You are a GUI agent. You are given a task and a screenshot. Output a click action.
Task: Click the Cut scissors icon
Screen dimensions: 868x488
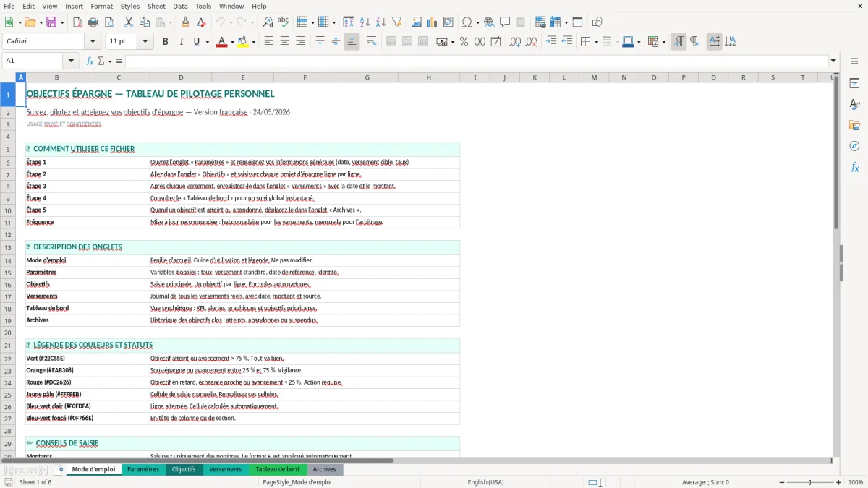pos(129,22)
